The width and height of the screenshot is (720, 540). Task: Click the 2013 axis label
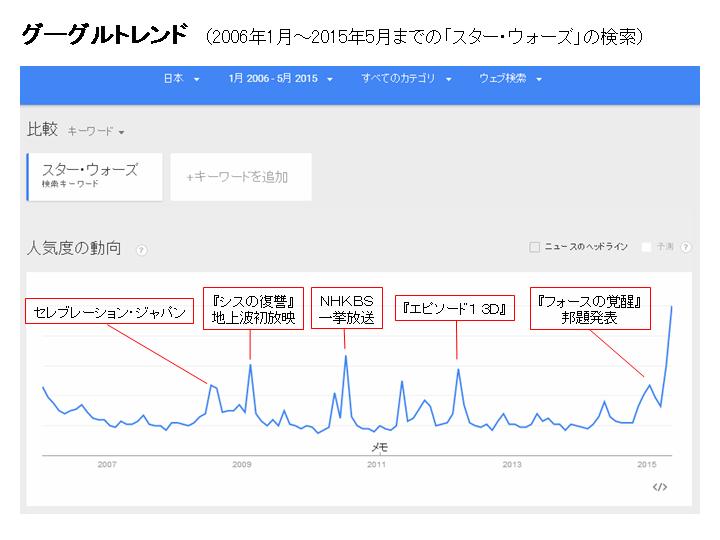click(512, 464)
